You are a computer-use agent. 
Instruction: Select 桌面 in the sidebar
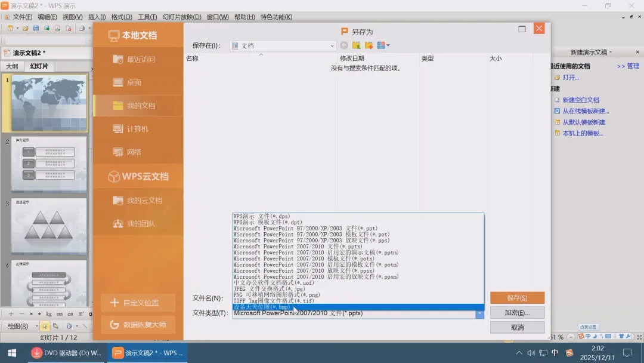(138, 82)
